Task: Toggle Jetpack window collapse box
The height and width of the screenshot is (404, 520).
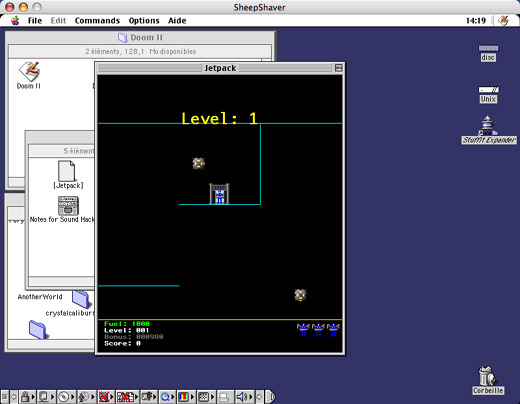Action: point(338,68)
